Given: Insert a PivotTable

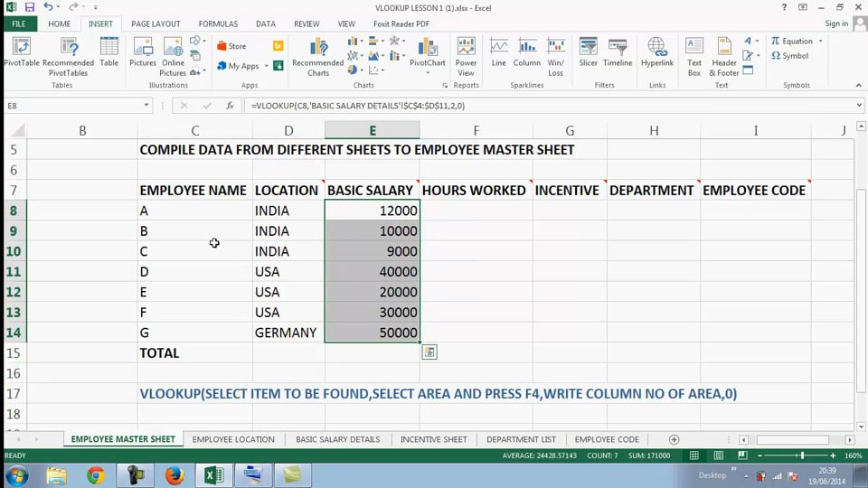Looking at the screenshot, I should tap(22, 53).
